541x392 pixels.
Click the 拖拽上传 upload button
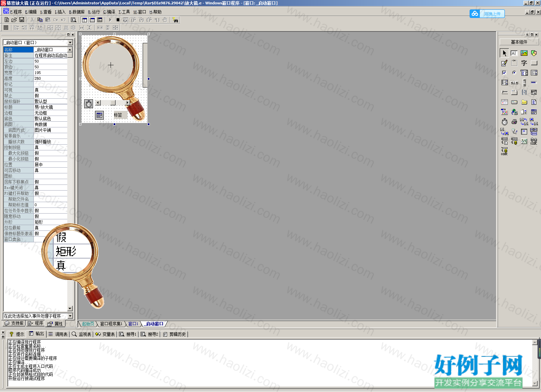point(487,14)
